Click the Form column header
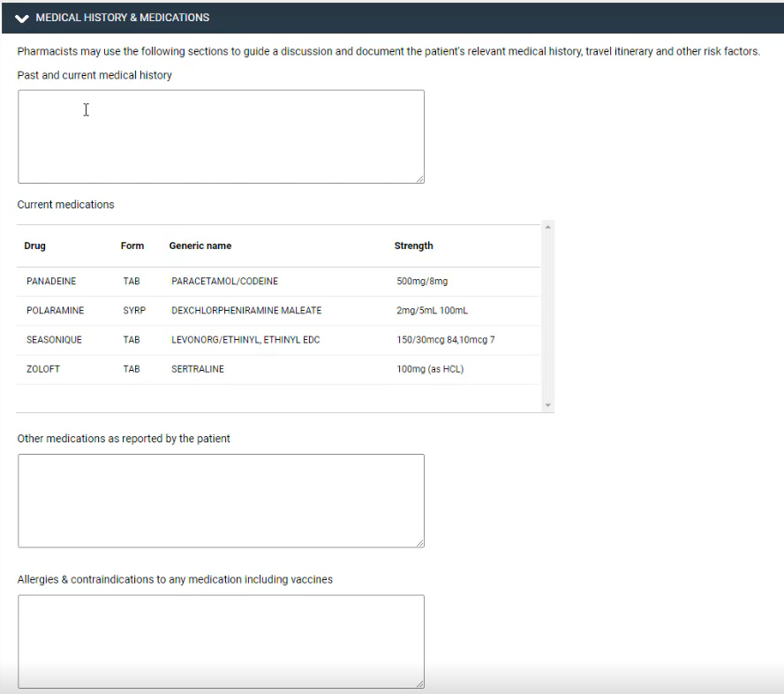Screen dimensions: 784x694 tap(132, 246)
